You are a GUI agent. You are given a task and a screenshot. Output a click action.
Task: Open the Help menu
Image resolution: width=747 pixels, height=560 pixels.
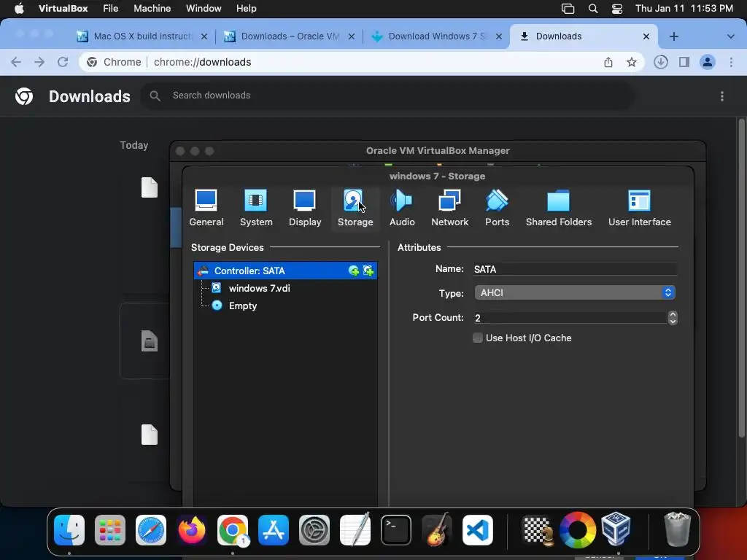(x=247, y=9)
